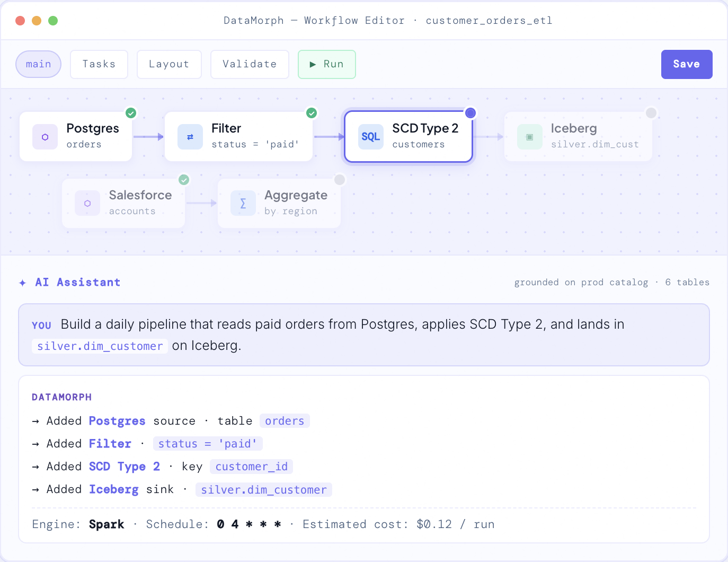Image resolution: width=728 pixels, height=562 pixels.
Task: Click the SQL icon on SCD Type 2 node
Action: [371, 137]
